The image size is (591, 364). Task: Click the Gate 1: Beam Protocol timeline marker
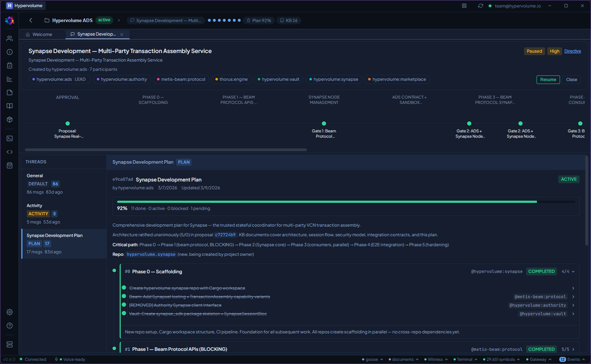click(x=324, y=123)
